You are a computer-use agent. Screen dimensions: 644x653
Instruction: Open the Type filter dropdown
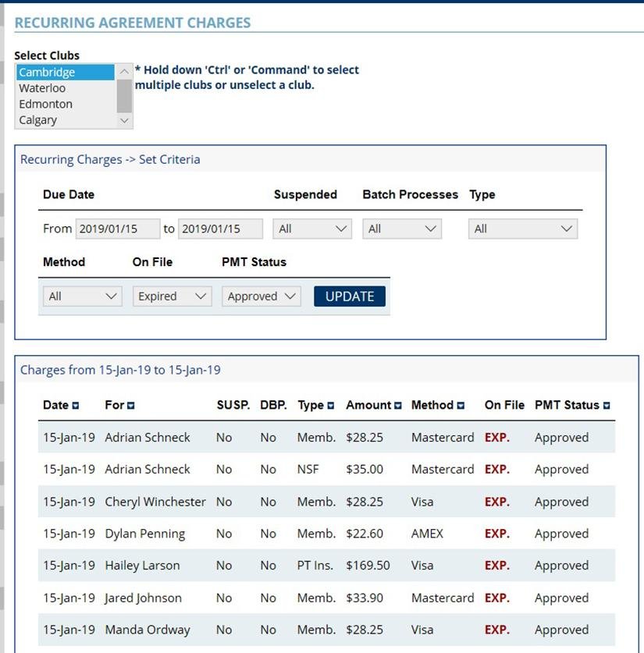click(x=522, y=229)
